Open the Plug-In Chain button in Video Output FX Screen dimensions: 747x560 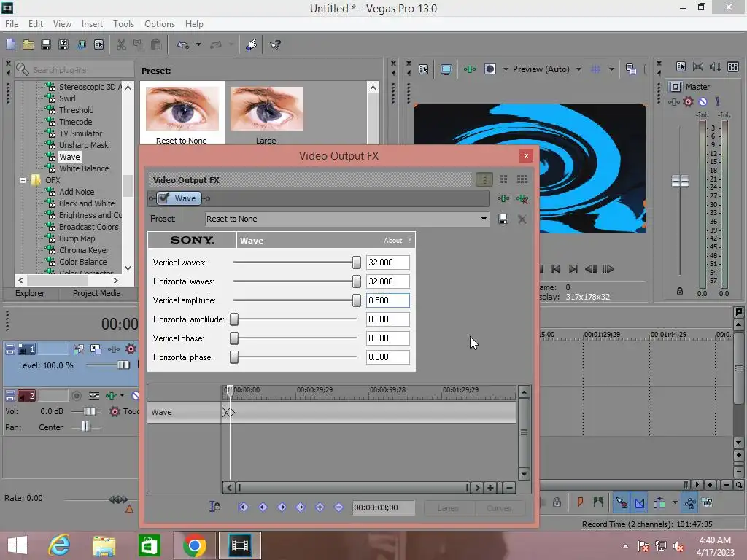click(x=503, y=198)
